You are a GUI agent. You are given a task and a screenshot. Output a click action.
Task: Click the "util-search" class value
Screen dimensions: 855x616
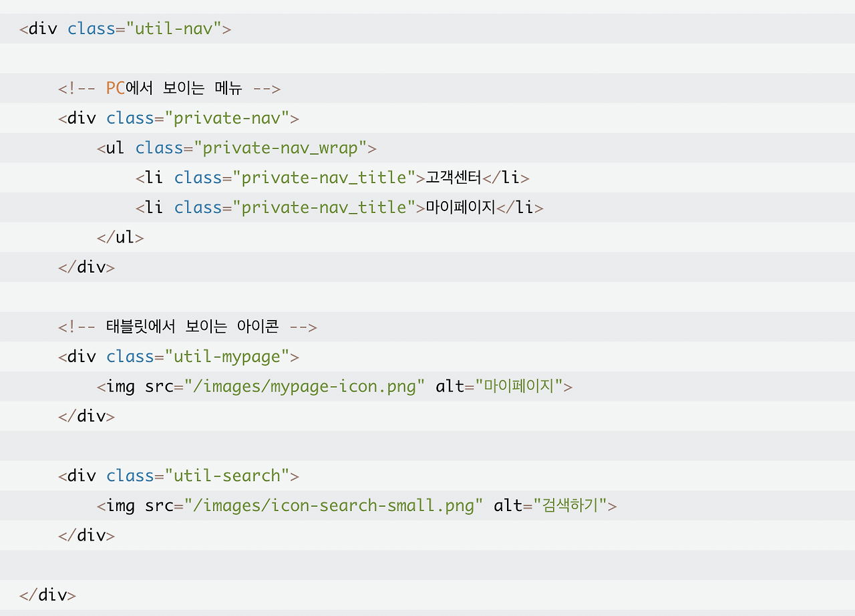[227, 476]
